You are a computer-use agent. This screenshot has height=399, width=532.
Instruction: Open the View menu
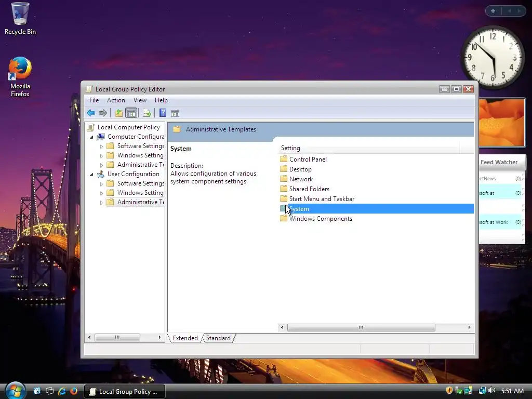(140, 100)
